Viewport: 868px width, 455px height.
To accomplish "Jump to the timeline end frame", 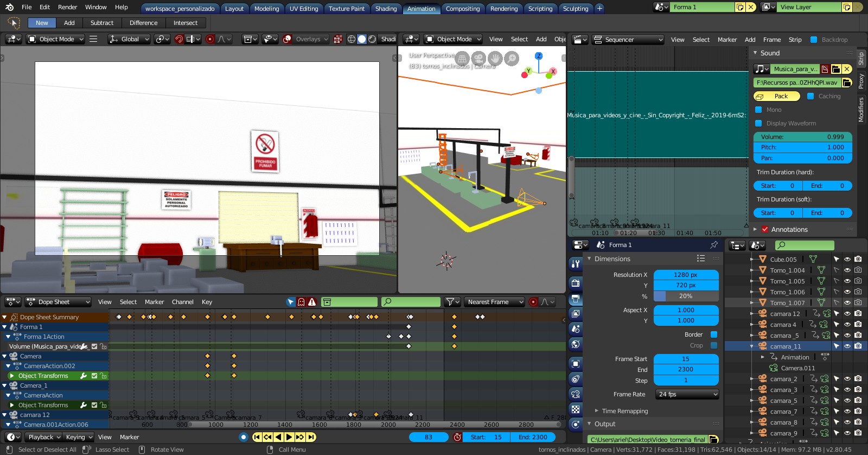I will coord(311,437).
